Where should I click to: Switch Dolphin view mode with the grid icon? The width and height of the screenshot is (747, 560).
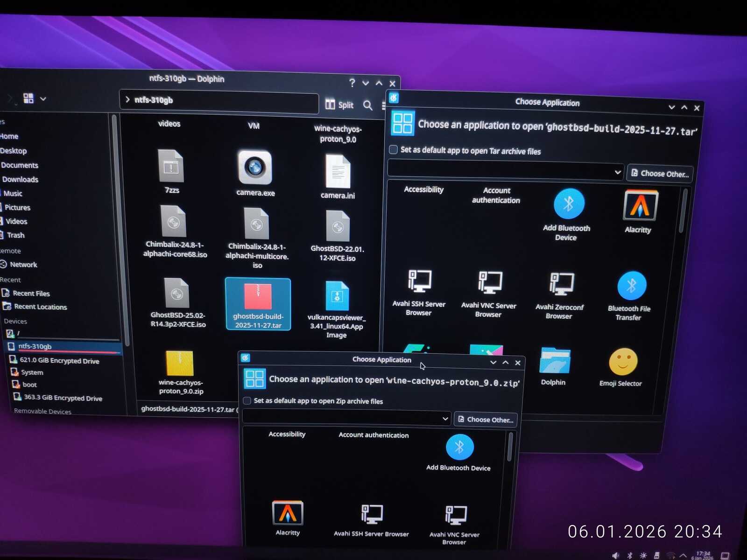pyautogui.click(x=28, y=98)
